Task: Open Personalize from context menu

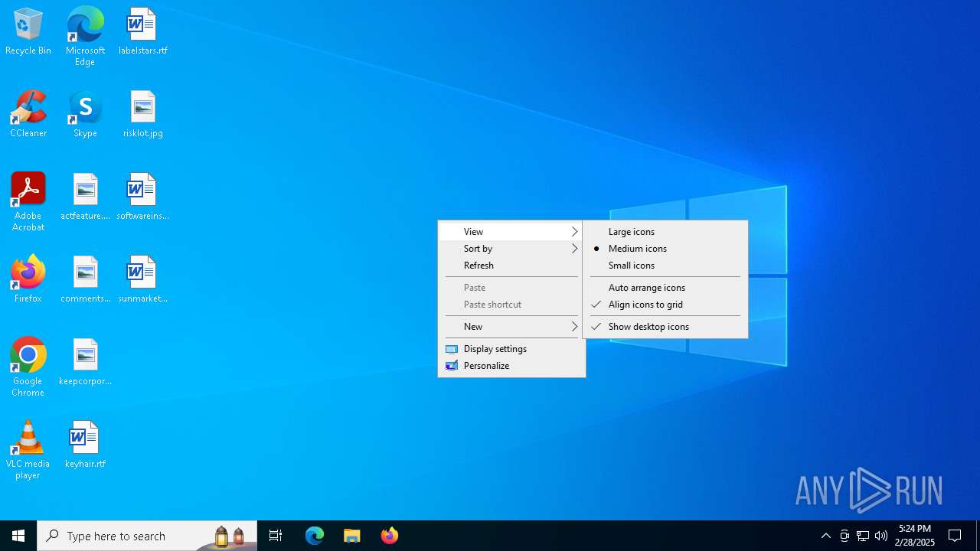Action: tap(511, 366)
